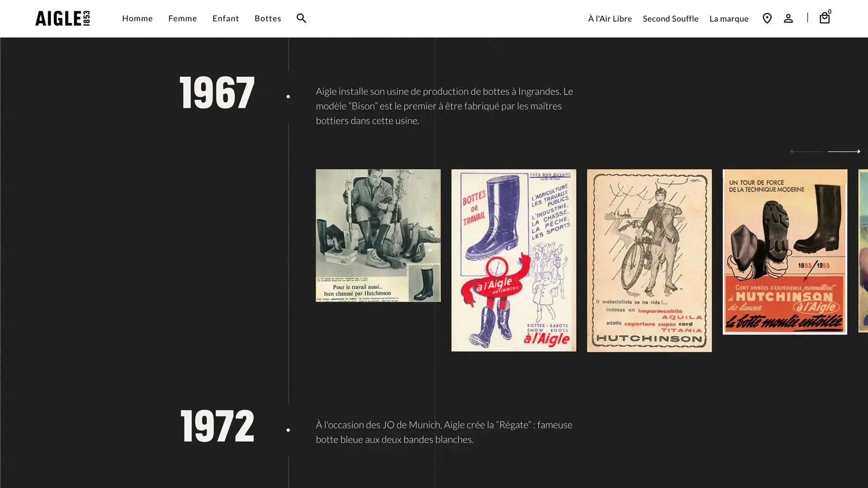Expand the La marque menu
868x488 pixels.
click(x=729, y=18)
